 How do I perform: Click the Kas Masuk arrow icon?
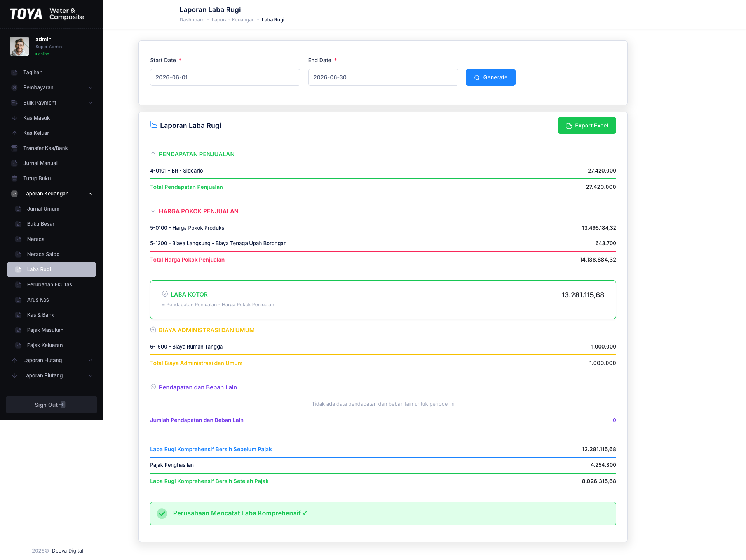(14, 118)
